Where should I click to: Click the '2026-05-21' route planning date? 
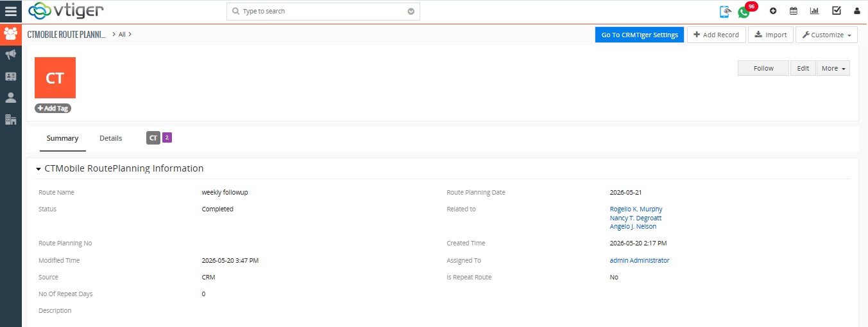[x=625, y=192]
